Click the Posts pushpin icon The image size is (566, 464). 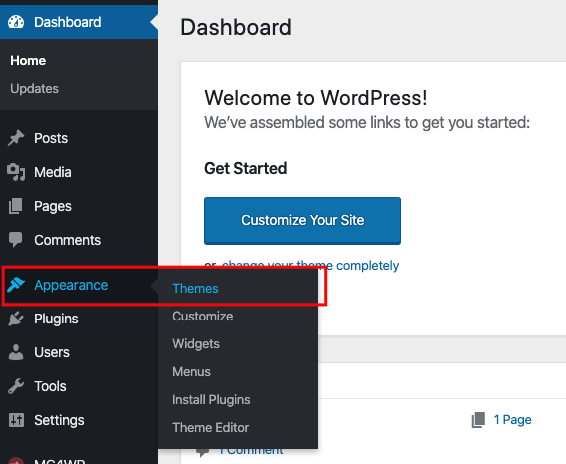(16, 138)
